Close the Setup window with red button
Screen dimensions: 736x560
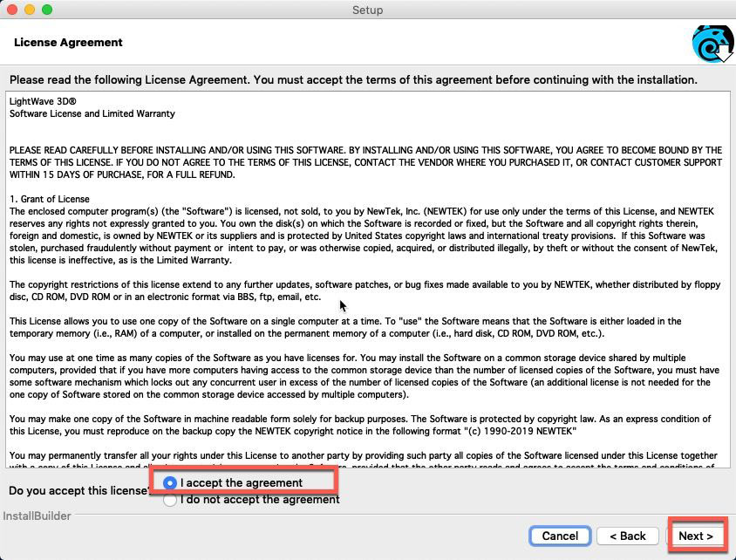pos(12,10)
